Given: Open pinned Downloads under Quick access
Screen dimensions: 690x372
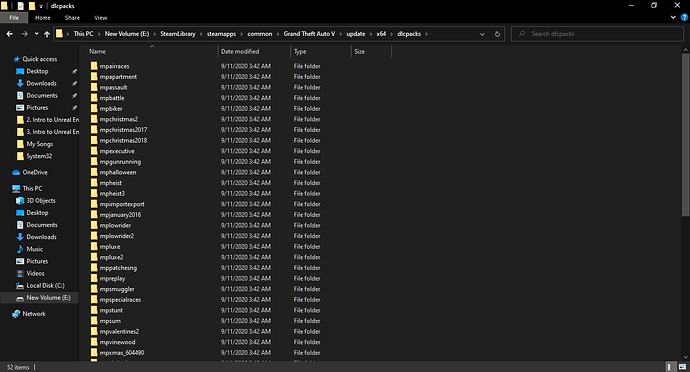Looking at the screenshot, I should tap(41, 83).
